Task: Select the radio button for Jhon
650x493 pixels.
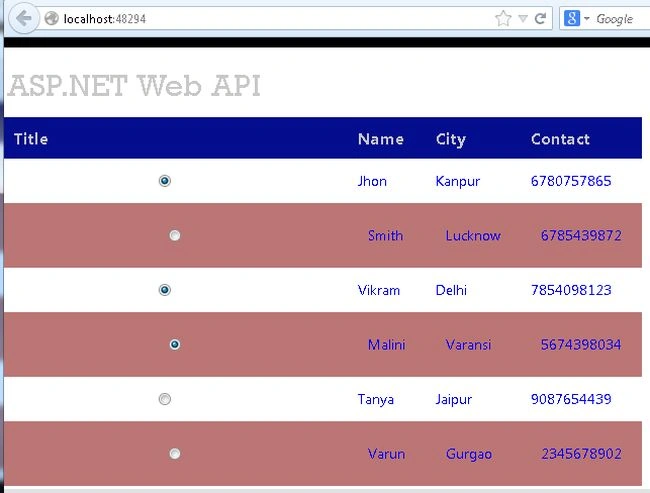Action: tap(165, 181)
